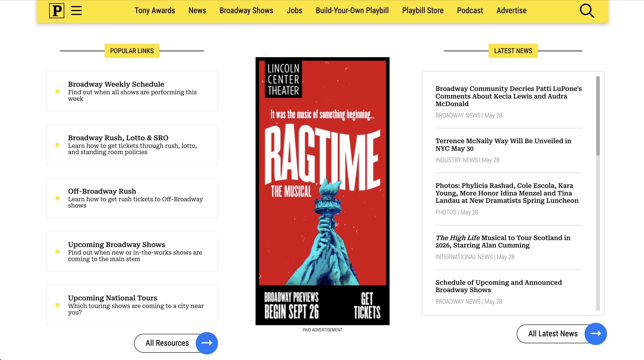644x360 pixels.
Task: Open Schedule of Upcoming Broadway Shows article
Action: 499,286
